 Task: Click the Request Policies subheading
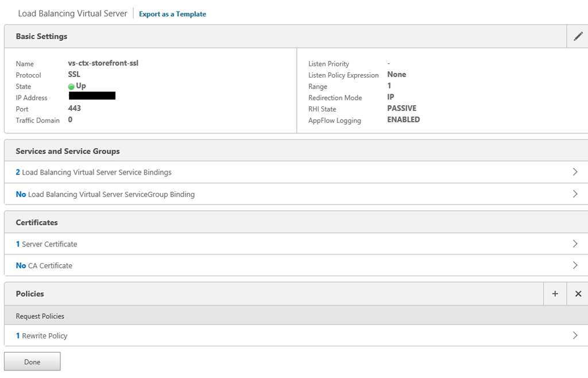click(x=40, y=316)
